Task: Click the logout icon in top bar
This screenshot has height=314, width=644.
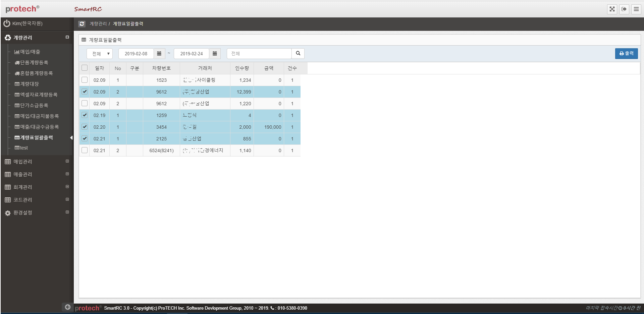Action: 624,9
